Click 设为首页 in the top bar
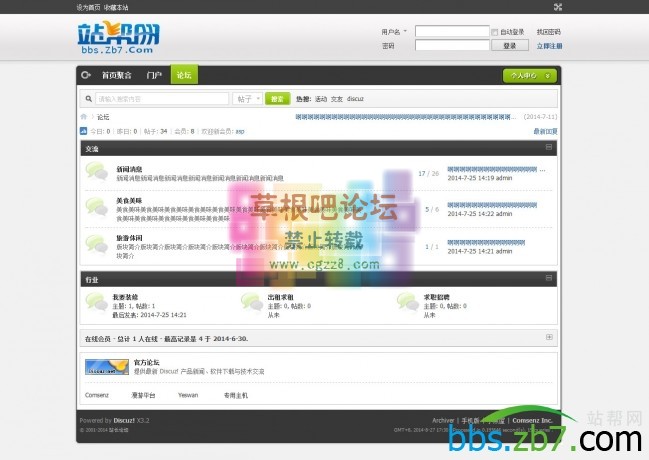 [x=88, y=7]
